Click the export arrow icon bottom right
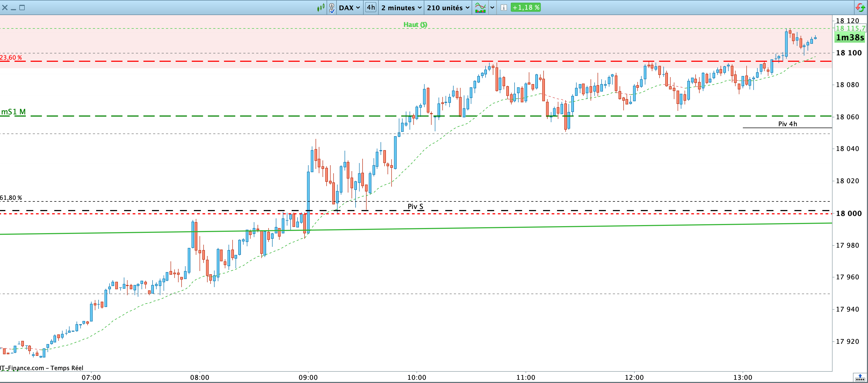 click(x=860, y=378)
